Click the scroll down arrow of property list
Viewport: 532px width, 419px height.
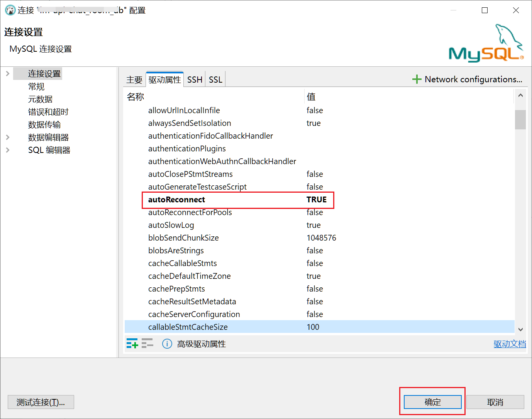point(520,329)
